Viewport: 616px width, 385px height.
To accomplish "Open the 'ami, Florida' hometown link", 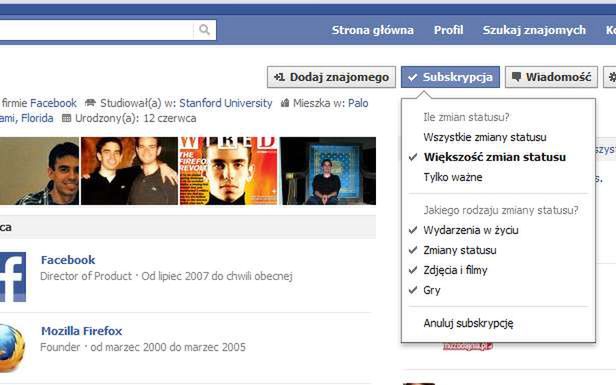I will tap(26, 118).
